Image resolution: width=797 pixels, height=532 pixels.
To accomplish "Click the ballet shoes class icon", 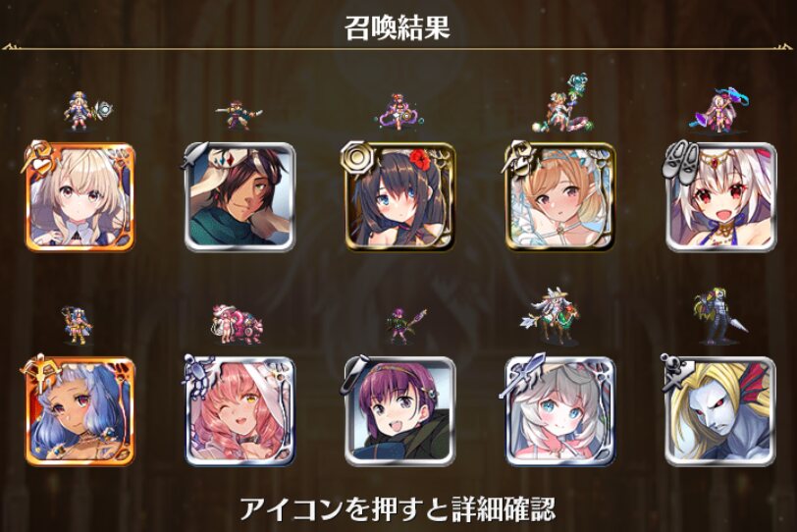I will coord(680,156).
